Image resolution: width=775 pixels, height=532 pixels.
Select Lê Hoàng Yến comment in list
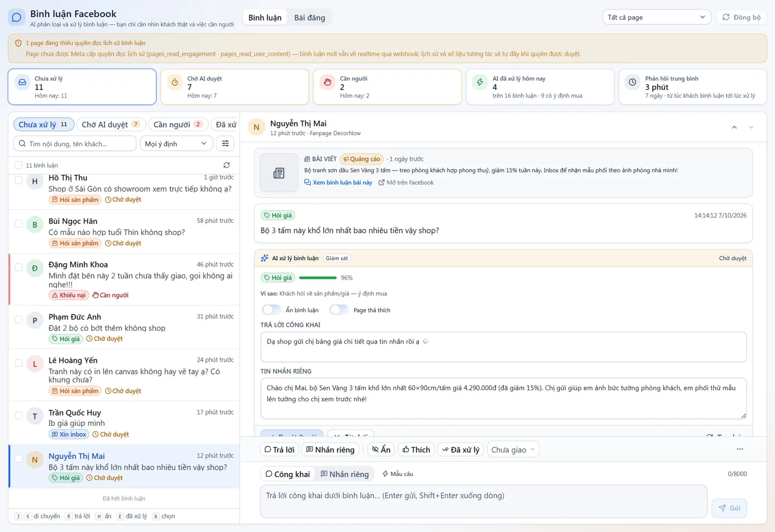[124, 375]
